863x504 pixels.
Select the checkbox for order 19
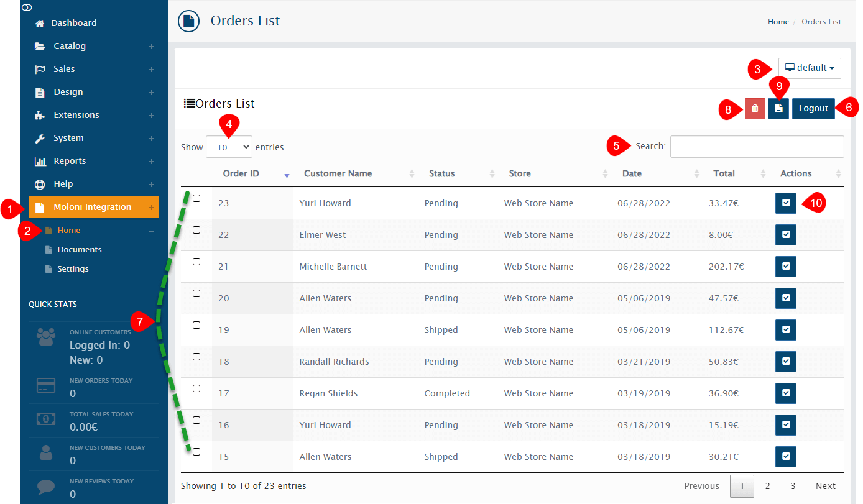click(x=196, y=325)
